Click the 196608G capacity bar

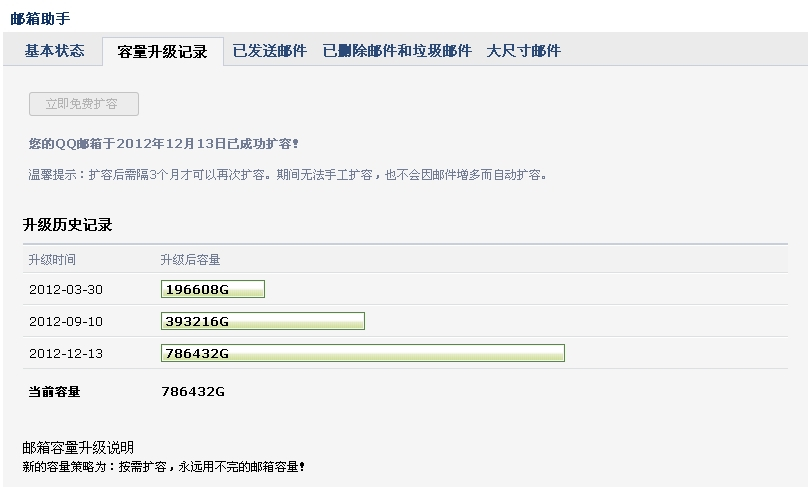click(x=212, y=290)
